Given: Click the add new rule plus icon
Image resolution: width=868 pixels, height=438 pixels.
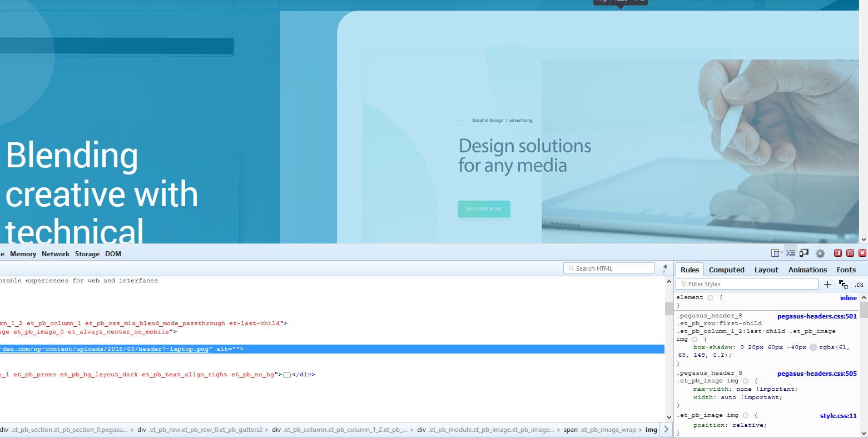Looking at the screenshot, I should click(x=827, y=284).
